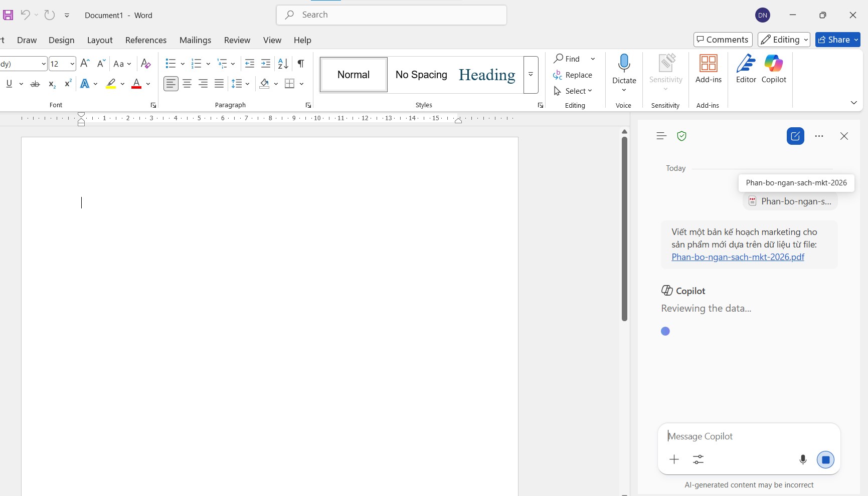The width and height of the screenshot is (868, 496).
Task: Expand the Styles gallery
Action: (531, 75)
